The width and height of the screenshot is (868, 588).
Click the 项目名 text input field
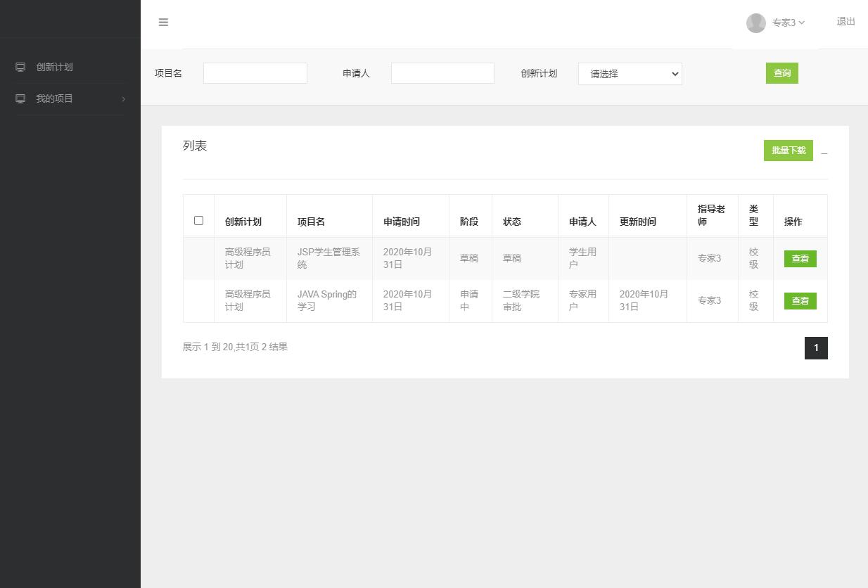coord(255,72)
